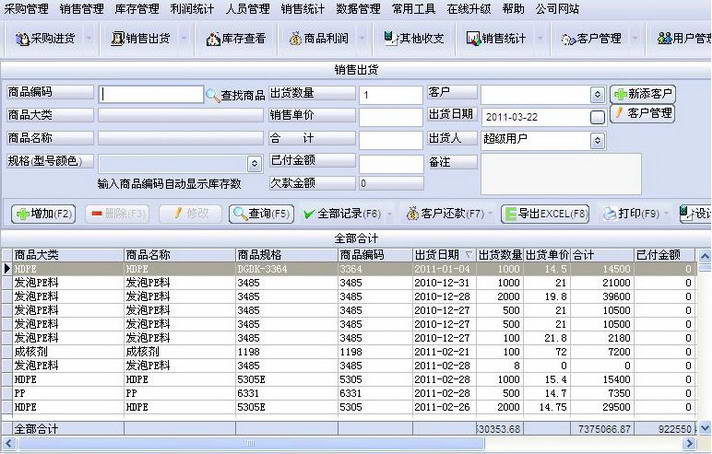Open the 出货人 combo box dropdown
Image resolution: width=712 pixels, height=454 pixels.
(x=597, y=140)
